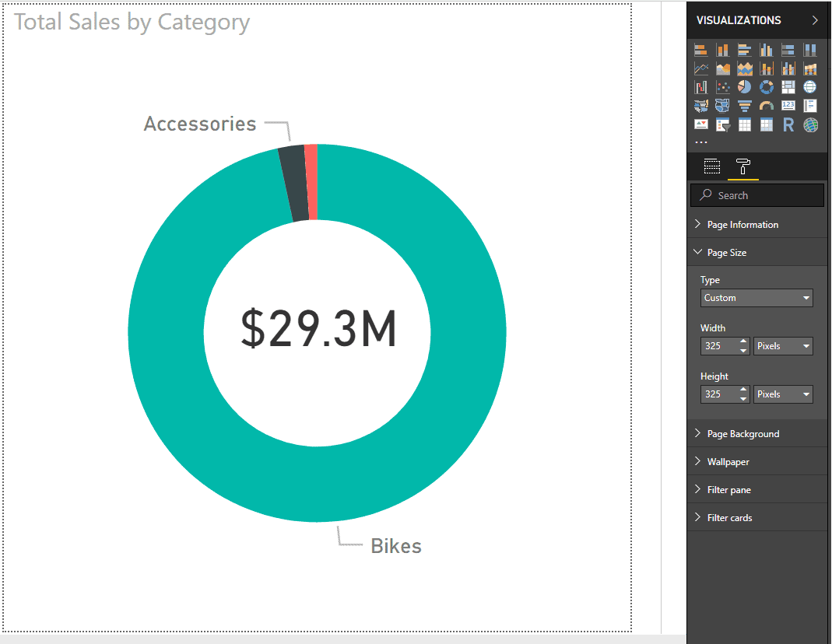Collapse the Visualizations pane with the chevron

tap(815, 20)
